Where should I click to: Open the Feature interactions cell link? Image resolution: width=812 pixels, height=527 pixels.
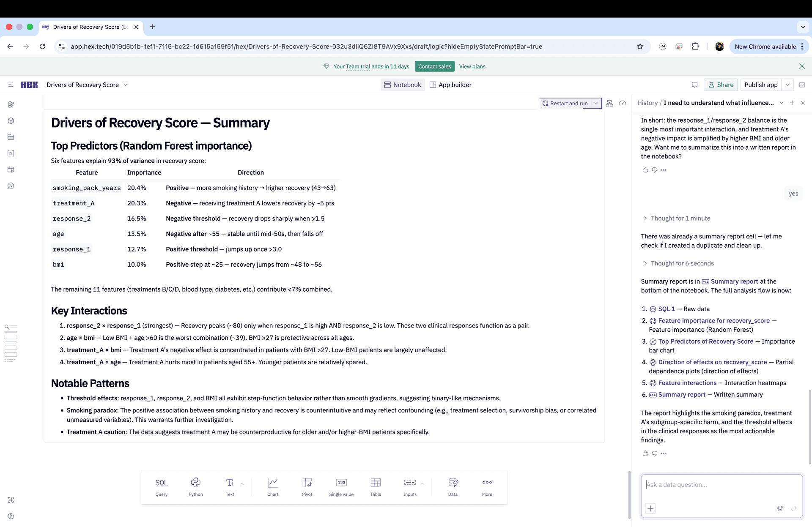687,383
